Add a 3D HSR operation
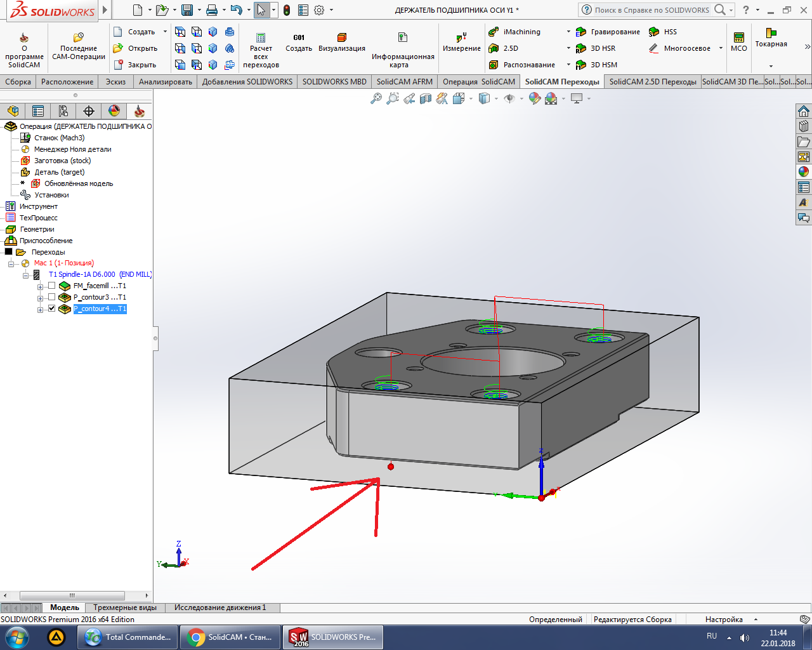 596,48
